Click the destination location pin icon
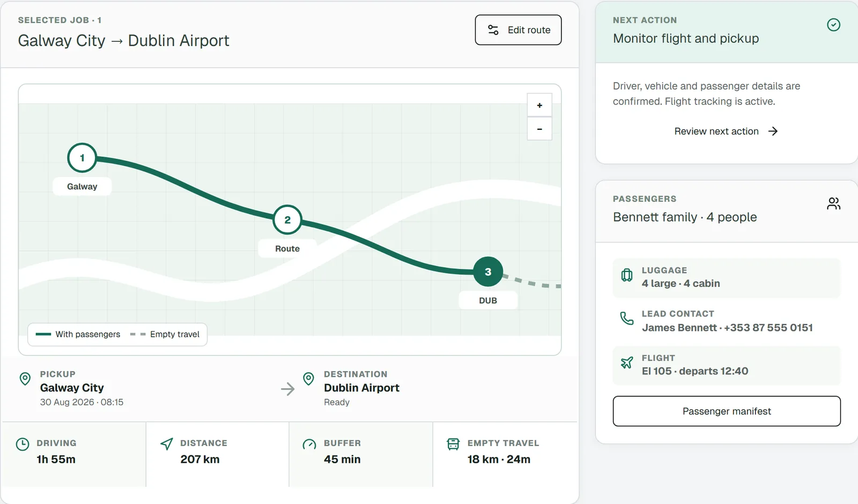This screenshot has height=504, width=858. (x=308, y=379)
